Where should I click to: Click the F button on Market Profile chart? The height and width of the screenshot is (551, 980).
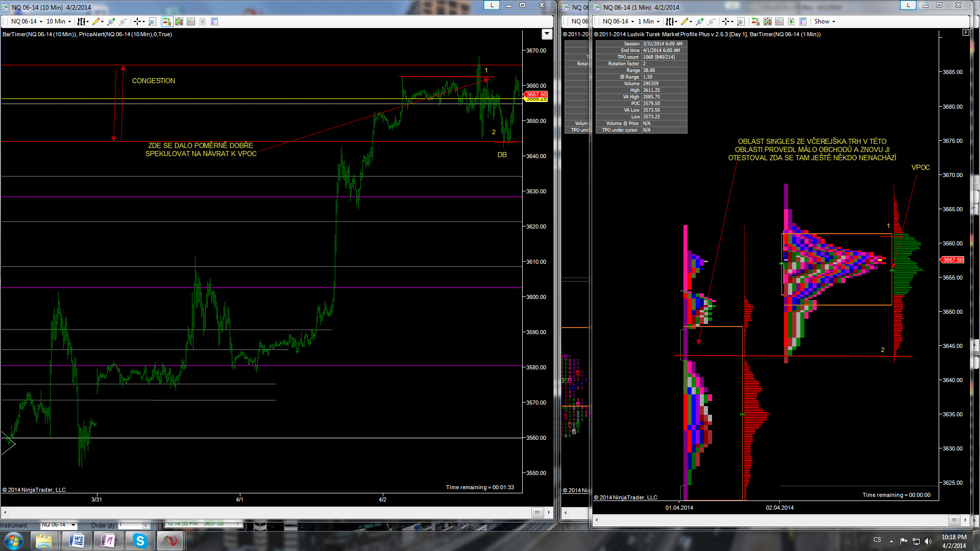(x=965, y=32)
